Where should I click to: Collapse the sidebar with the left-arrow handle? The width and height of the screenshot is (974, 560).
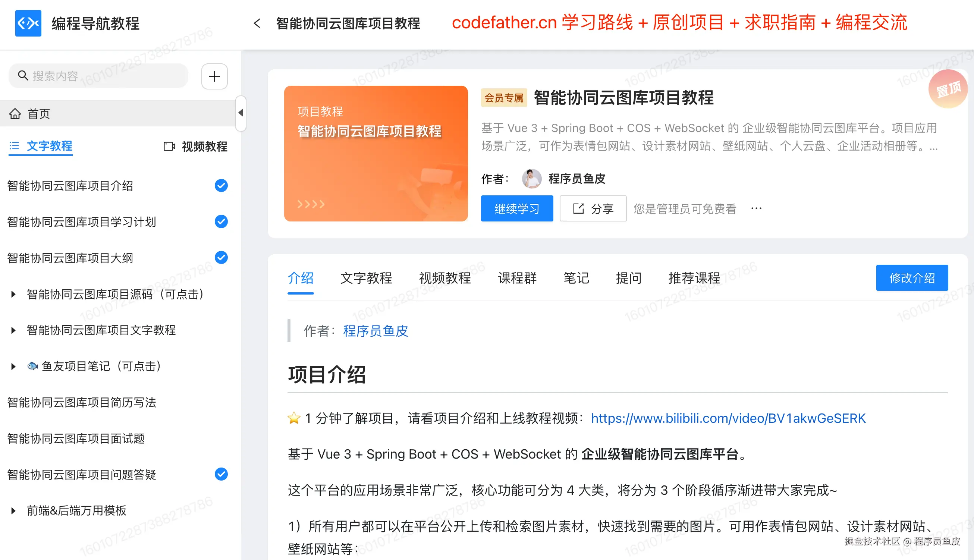241,113
